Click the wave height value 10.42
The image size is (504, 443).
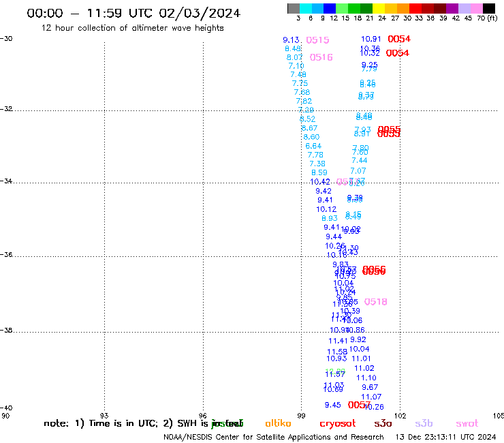[x=320, y=182]
